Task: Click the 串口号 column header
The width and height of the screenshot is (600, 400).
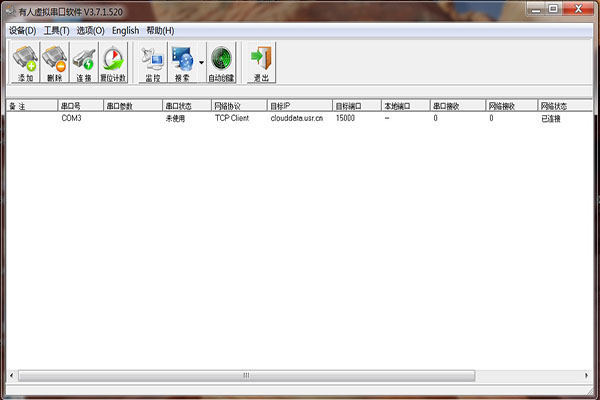Action: [78, 105]
